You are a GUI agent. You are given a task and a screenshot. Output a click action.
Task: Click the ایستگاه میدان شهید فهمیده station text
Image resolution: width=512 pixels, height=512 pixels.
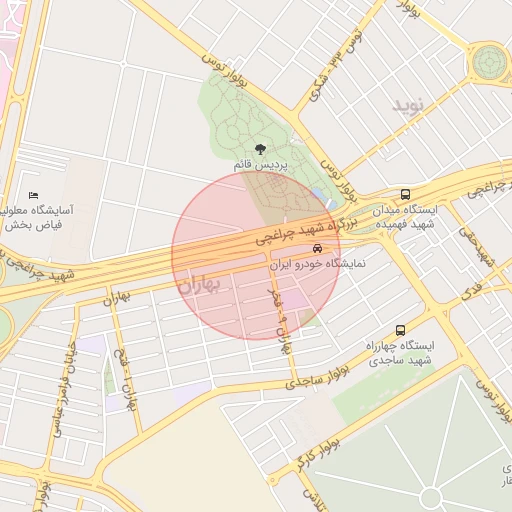coord(405,217)
